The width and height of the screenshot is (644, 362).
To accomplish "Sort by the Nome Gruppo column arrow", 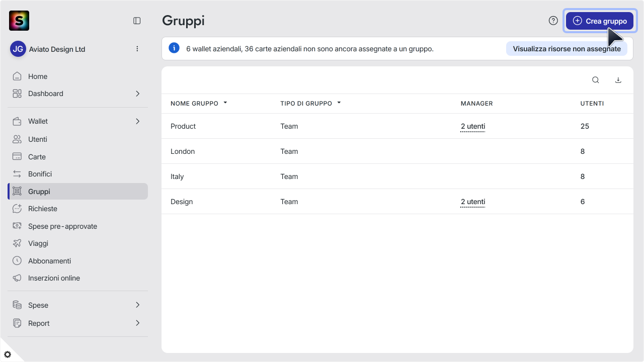I will click(x=225, y=103).
